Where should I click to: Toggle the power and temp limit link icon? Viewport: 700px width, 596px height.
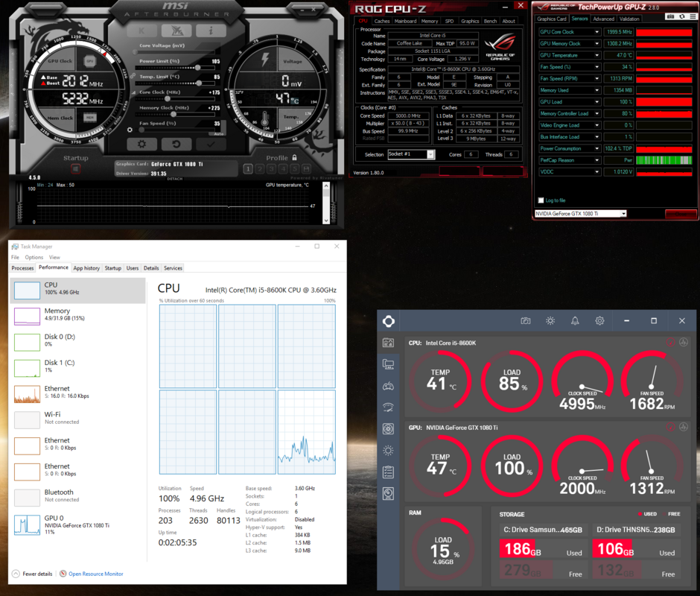click(x=133, y=77)
